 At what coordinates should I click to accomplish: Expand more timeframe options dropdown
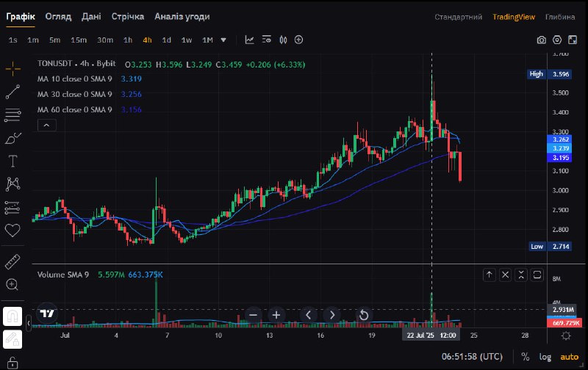click(x=223, y=40)
